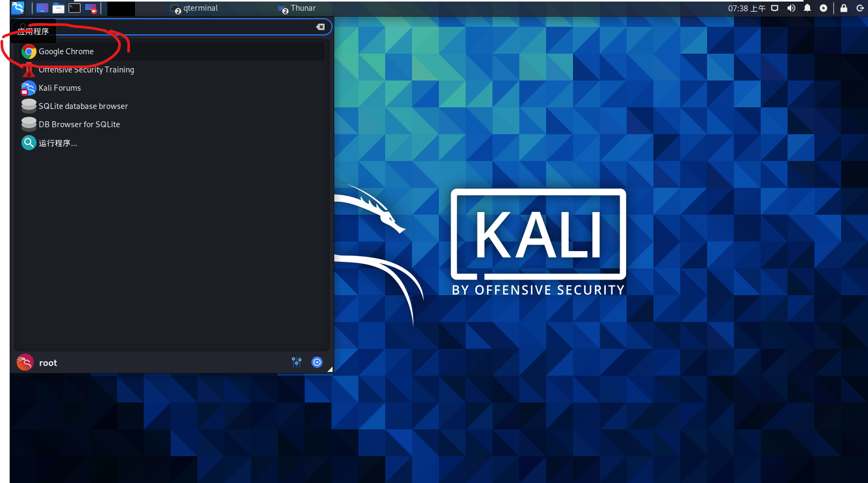Open settings manager icon in menu footer
868x483 pixels.
click(x=297, y=362)
